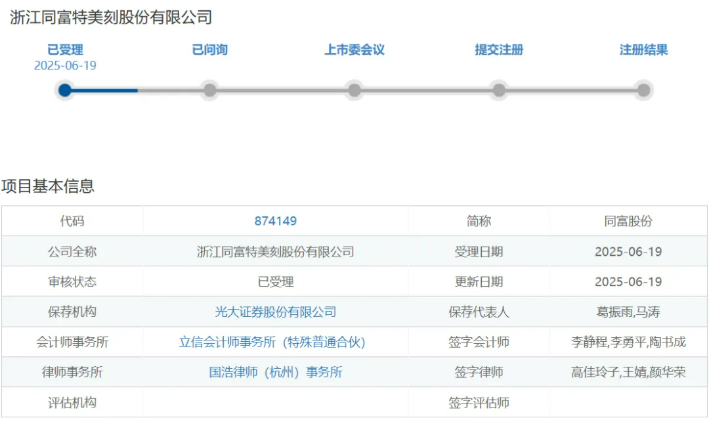Click the 已受理 stage label
The height and width of the screenshot is (421, 709).
(x=65, y=50)
